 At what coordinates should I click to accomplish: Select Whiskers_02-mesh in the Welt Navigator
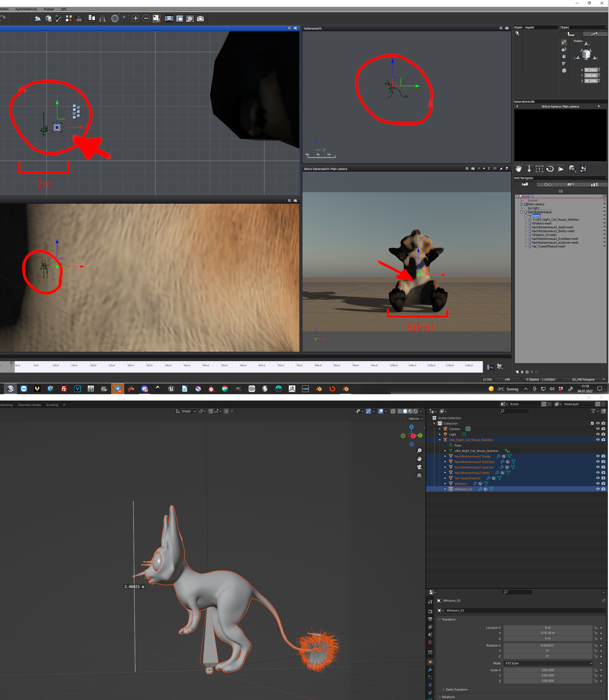(x=544, y=235)
